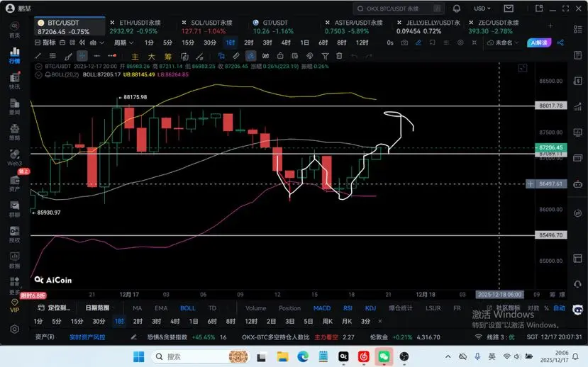Viewport: 588px width, 367px height.
Task: Click the 85496.70 horizontal line price label
Action: pos(550,235)
